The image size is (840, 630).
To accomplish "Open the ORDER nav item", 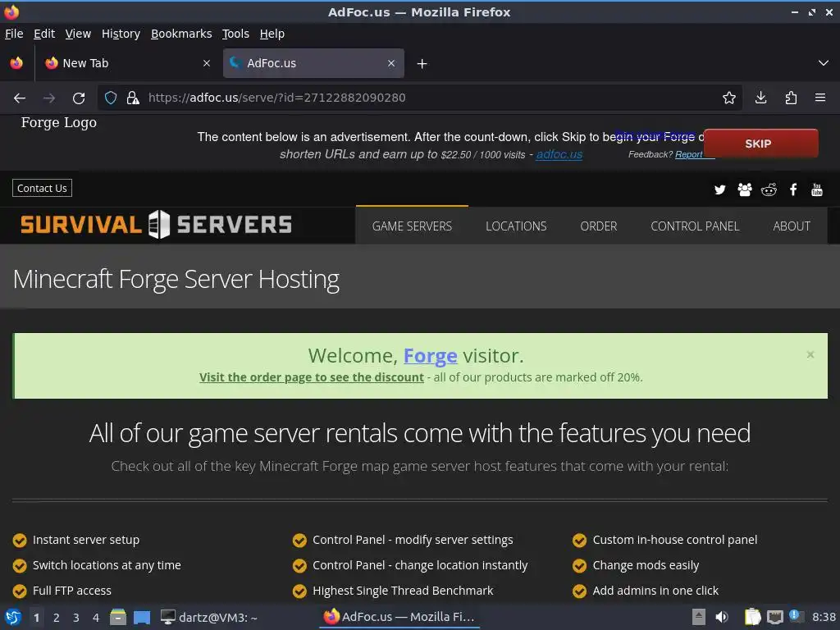I will coord(598,226).
